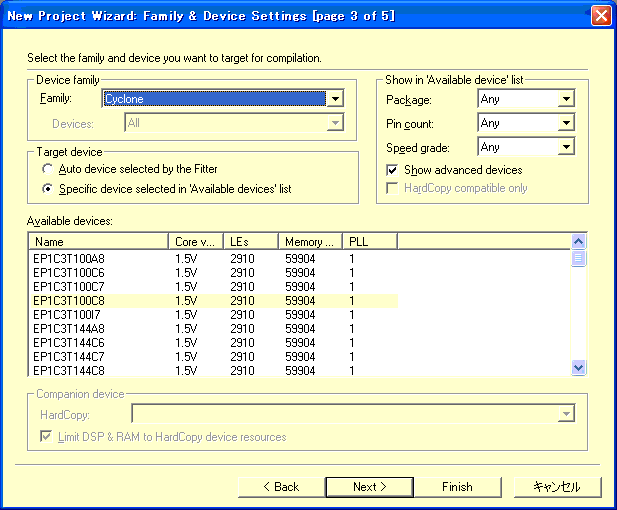Select device EP1C3T144C8
This screenshot has height=510, width=617.
214,370
